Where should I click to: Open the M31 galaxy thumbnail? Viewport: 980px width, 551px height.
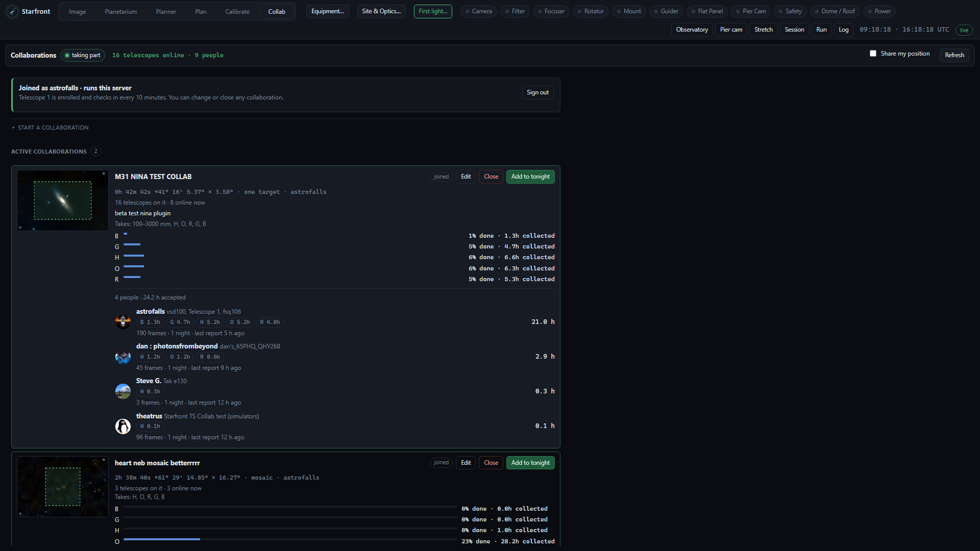(x=63, y=201)
